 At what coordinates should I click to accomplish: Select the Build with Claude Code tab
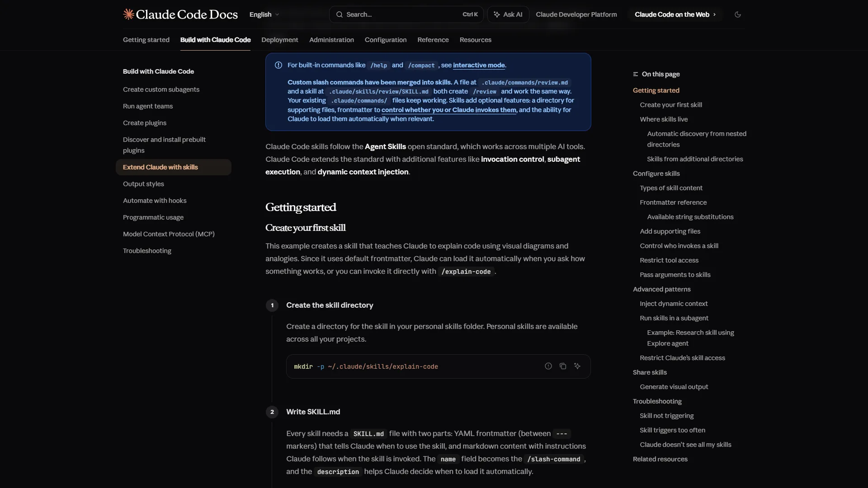[x=215, y=40]
